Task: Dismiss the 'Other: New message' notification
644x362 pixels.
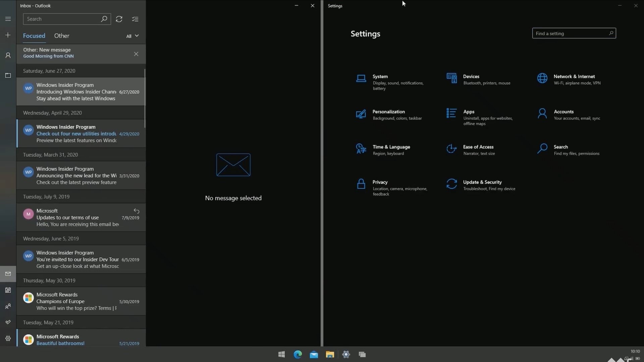Action: point(136,54)
